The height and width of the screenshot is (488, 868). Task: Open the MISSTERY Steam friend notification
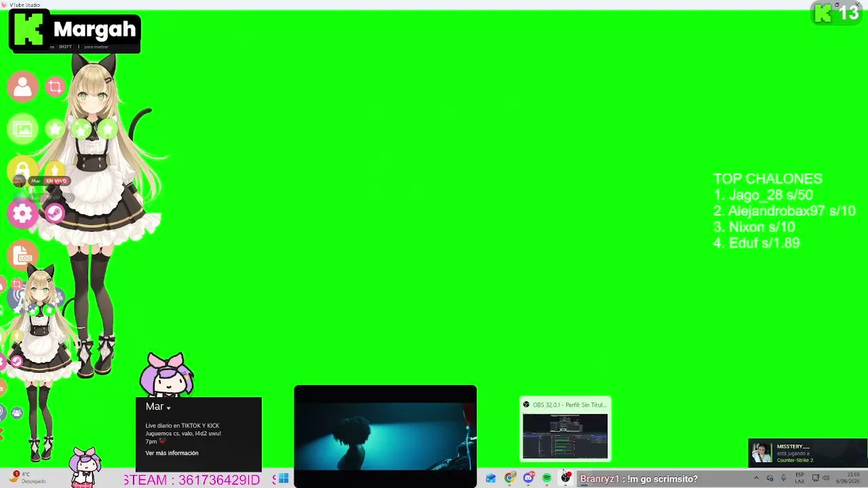pyautogui.click(x=808, y=453)
